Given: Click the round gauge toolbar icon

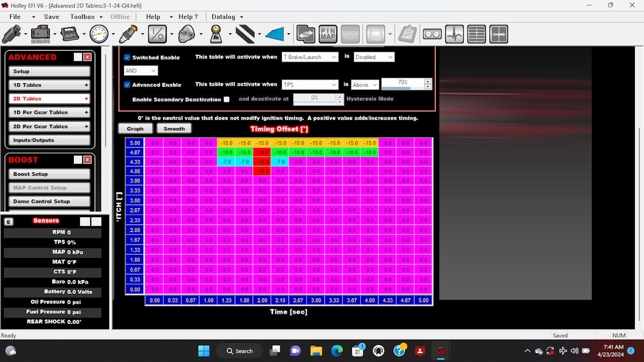Looking at the screenshot, I should pyautogui.click(x=99, y=34).
